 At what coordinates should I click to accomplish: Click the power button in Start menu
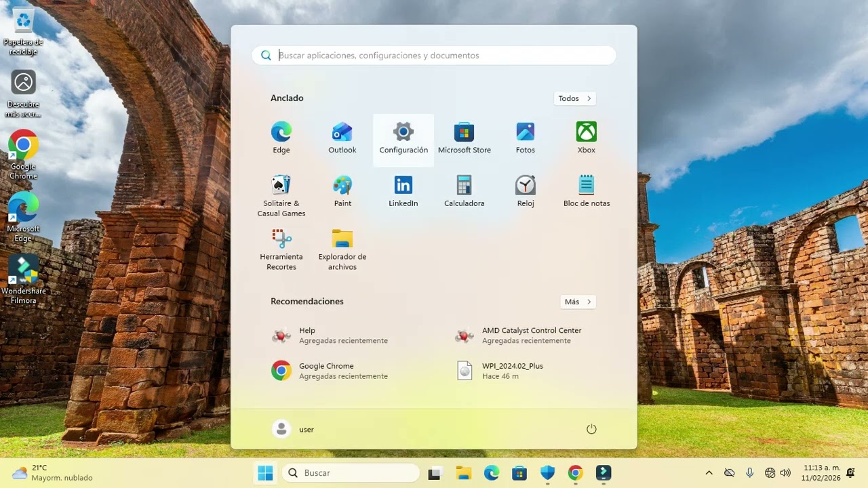coord(591,429)
